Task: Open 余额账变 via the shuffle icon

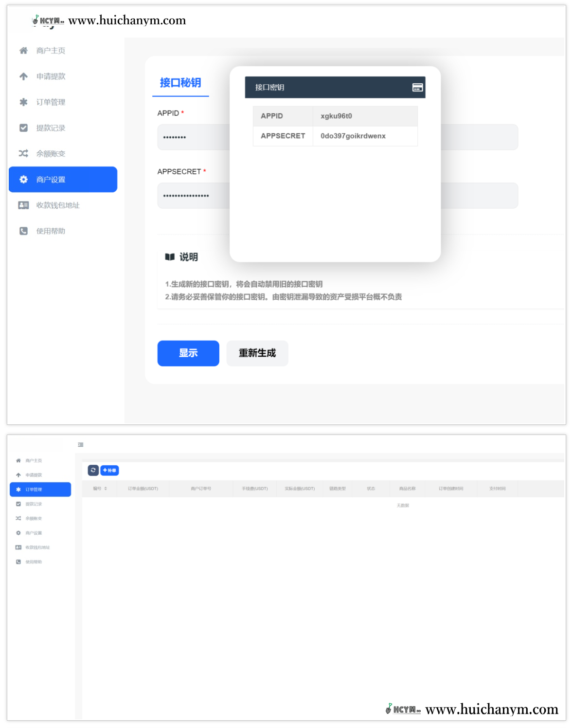Action: click(23, 153)
